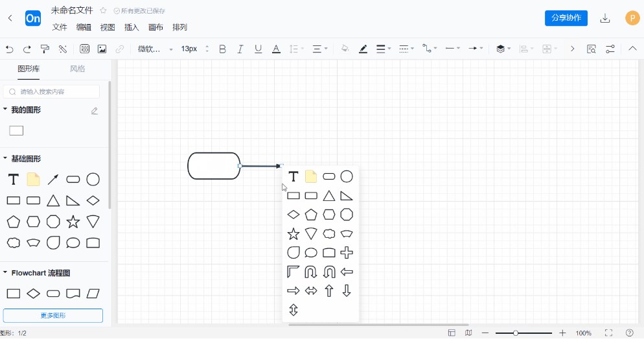This screenshot has height=339, width=644.
Task: Star the file as favorite
Action: click(x=103, y=10)
